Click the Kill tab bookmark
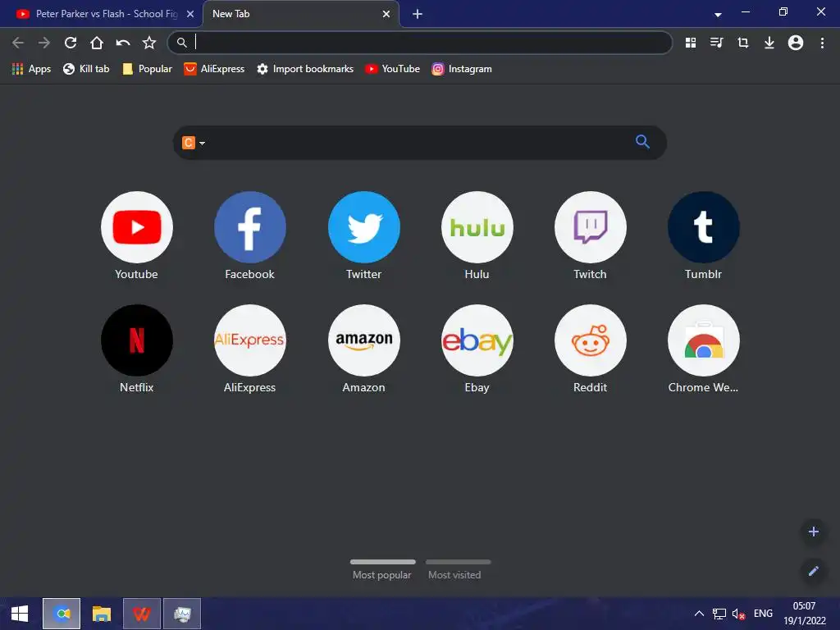Viewport: 840px width, 630px height. click(86, 69)
